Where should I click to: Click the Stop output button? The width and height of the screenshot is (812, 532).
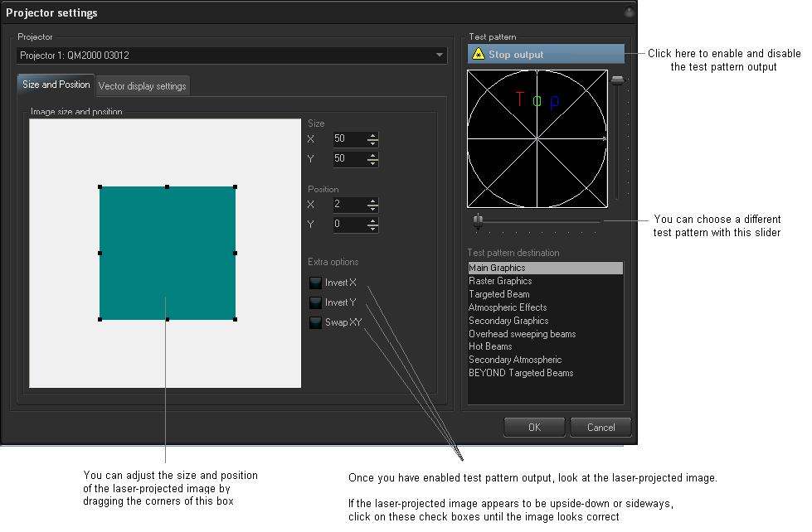tap(546, 55)
